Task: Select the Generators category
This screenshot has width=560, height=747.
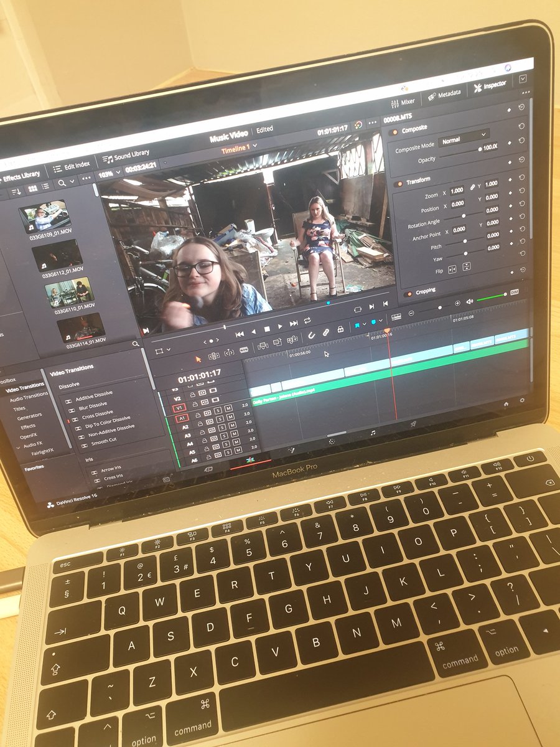Action: click(x=29, y=416)
